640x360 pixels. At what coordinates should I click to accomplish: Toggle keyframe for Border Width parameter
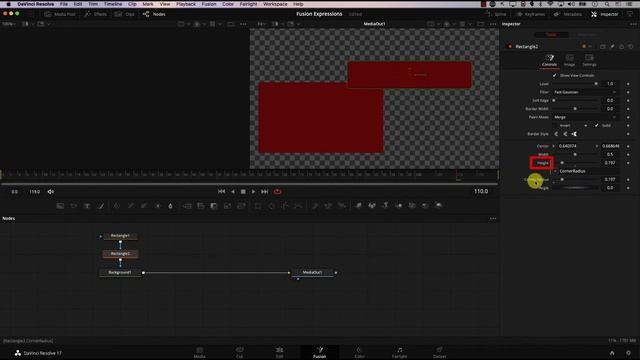[x=628, y=109]
